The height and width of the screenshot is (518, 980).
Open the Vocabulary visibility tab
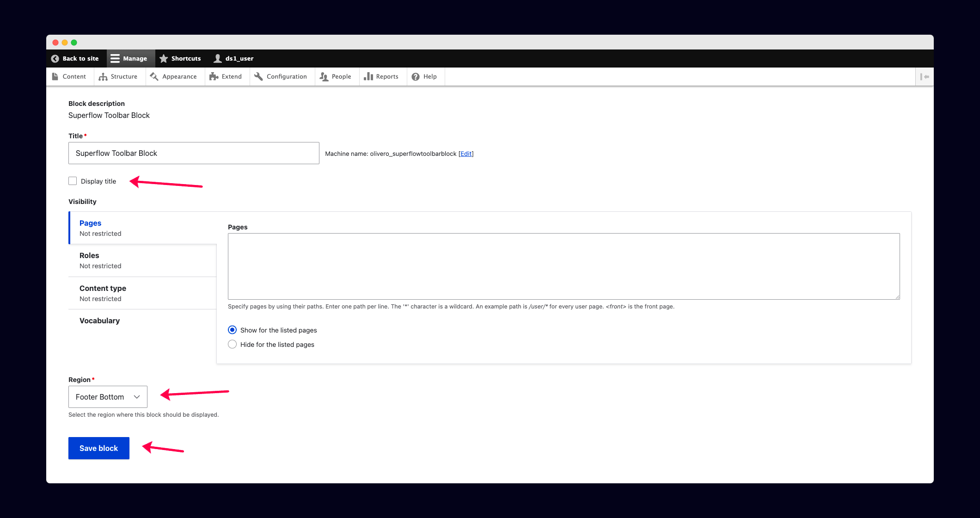(x=143, y=321)
